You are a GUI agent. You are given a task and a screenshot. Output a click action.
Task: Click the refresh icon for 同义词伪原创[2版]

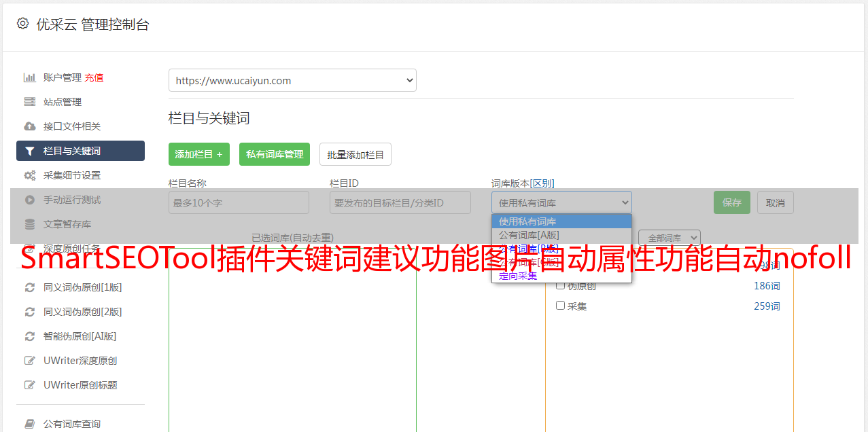coord(30,312)
